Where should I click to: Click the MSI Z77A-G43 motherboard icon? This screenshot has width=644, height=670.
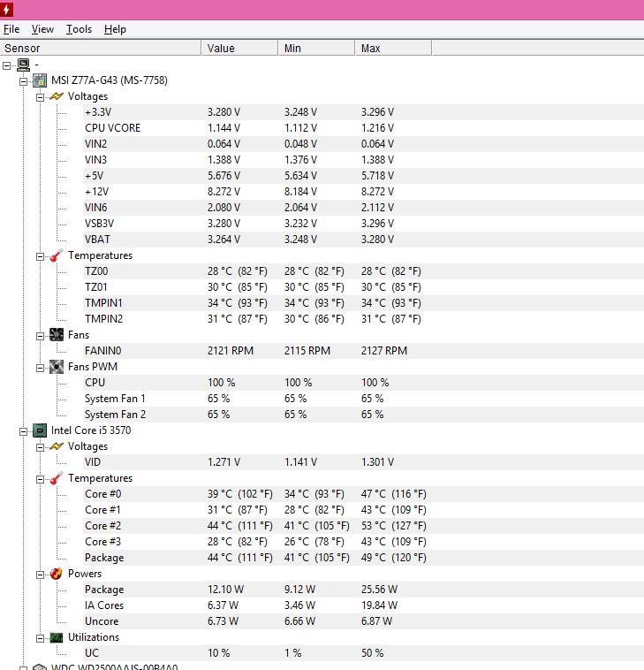pyautogui.click(x=40, y=80)
